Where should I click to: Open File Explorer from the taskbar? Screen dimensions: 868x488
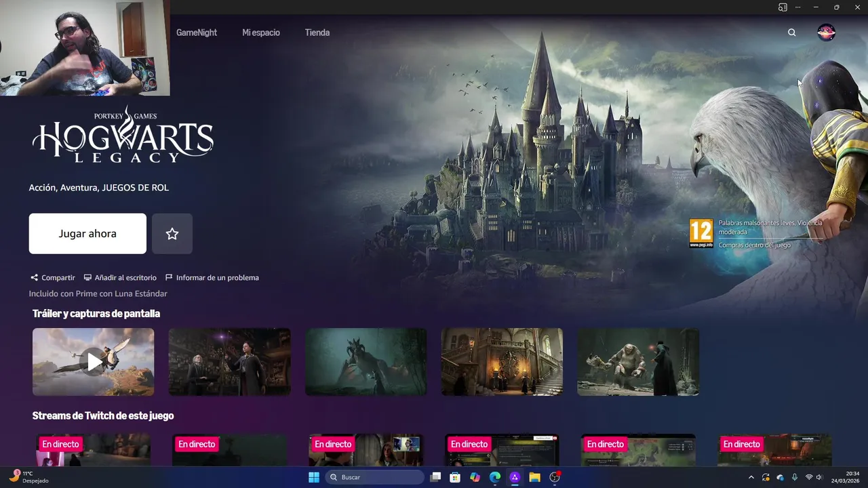point(534,477)
